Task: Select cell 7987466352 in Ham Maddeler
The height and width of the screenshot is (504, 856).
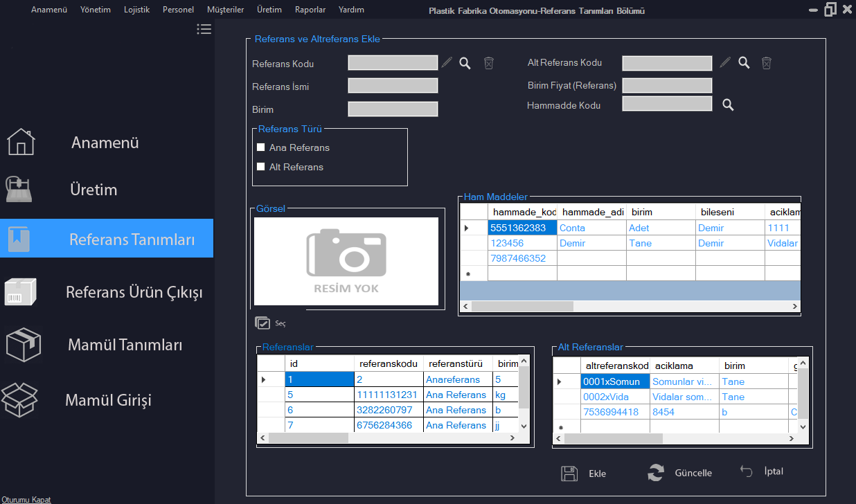Action: [522, 258]
